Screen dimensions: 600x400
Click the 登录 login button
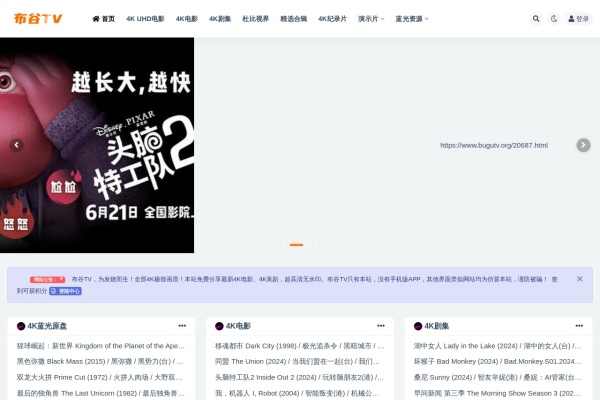tap(579, 18)
